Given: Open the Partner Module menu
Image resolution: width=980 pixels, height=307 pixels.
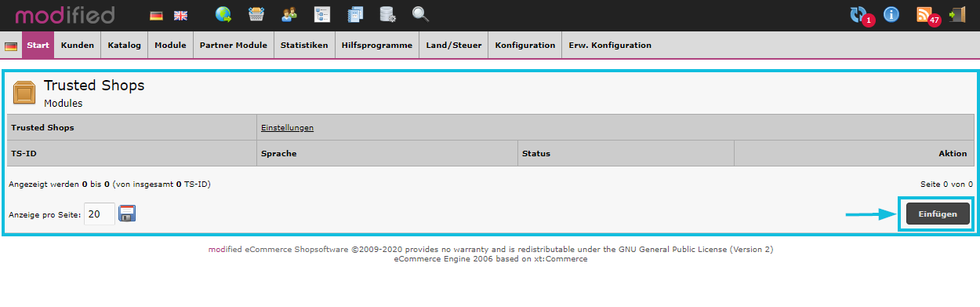Looking at the screenshot, I should 234,46.
